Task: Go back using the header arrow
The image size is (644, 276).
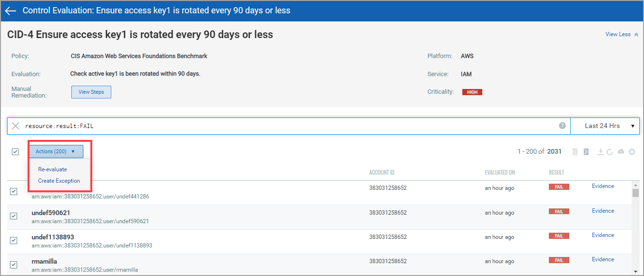Action: coord(10,10)
